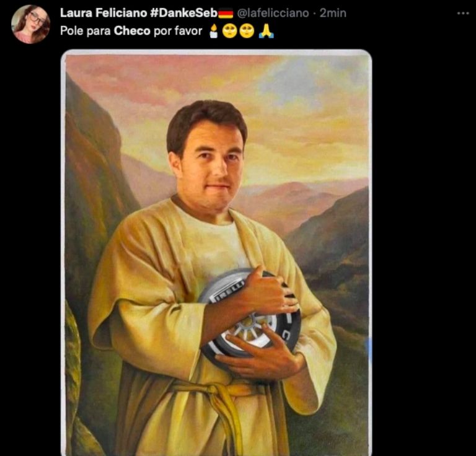Click the 2min tweet timestamp
The width and height of the screenshot is (476, 456).
pyautogui.click(x=333, y=13)
